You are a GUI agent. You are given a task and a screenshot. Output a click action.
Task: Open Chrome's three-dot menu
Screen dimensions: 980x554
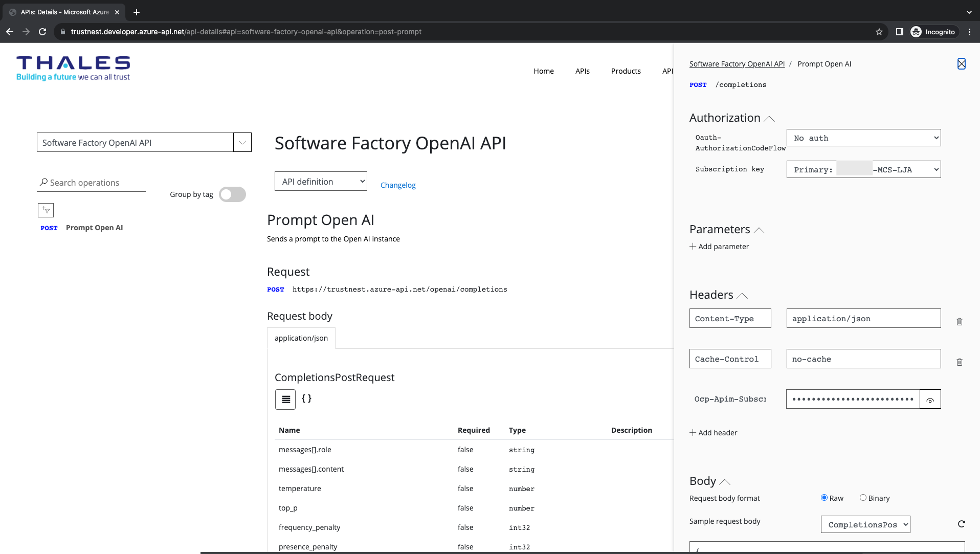[x=969, y=32]
